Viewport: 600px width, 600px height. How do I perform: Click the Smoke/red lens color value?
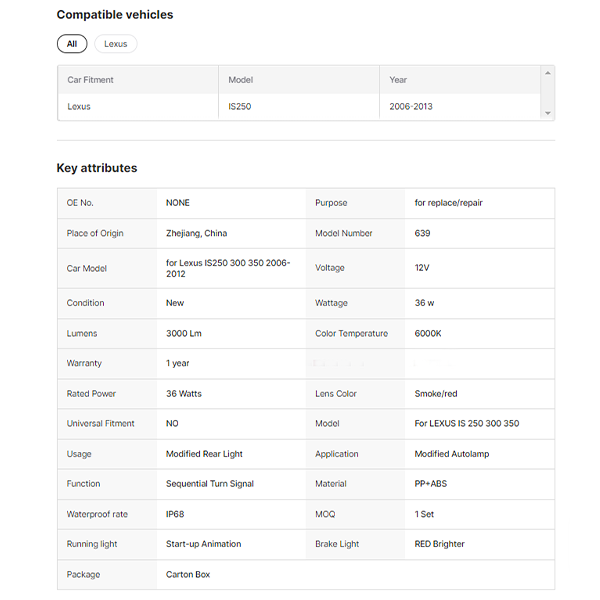[436, 394]
